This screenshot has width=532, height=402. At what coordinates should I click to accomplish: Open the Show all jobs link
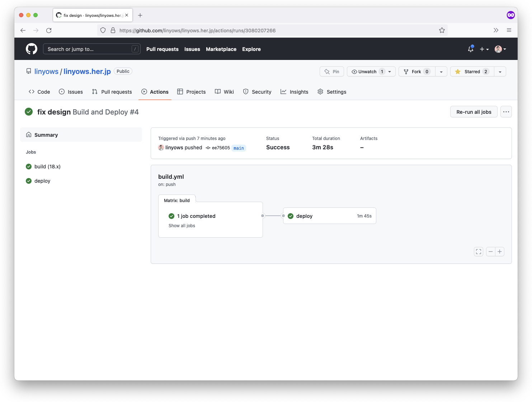coord(182,225)
